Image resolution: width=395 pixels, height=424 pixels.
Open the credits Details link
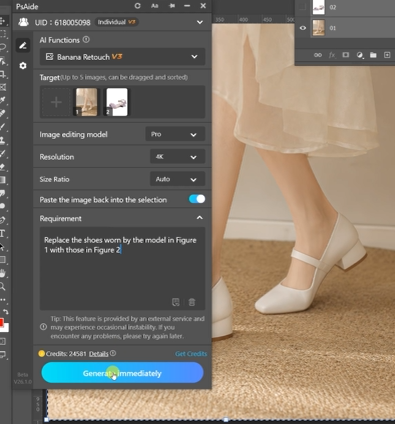coord(99,354)
